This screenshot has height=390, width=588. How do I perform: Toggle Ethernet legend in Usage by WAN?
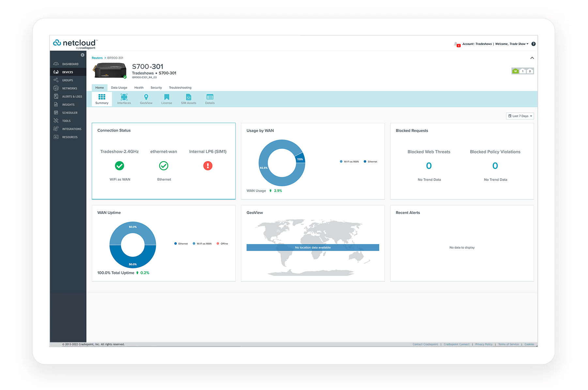pos(370,162)
